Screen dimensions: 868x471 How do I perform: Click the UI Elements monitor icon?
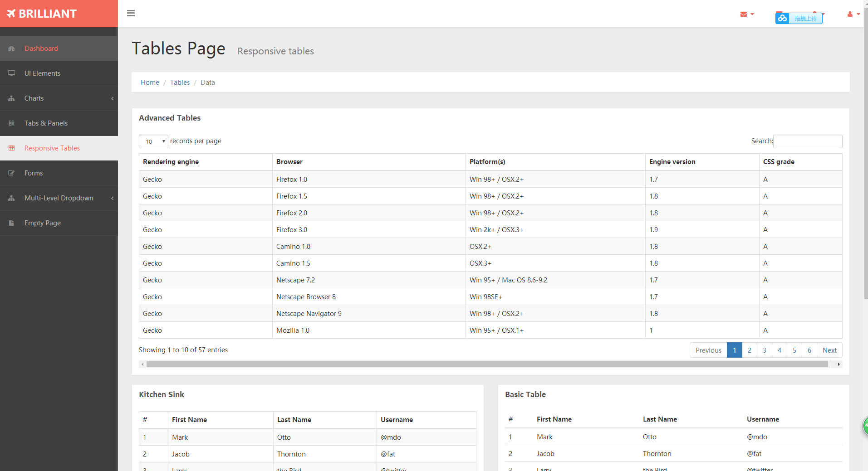click(12, 73)
